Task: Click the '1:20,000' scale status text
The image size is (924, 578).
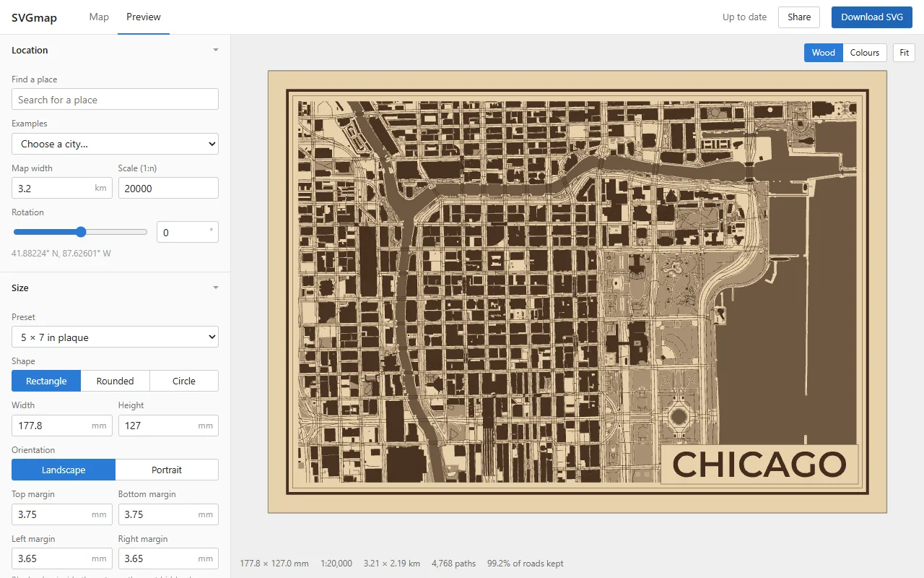Action: pos(336,564)
